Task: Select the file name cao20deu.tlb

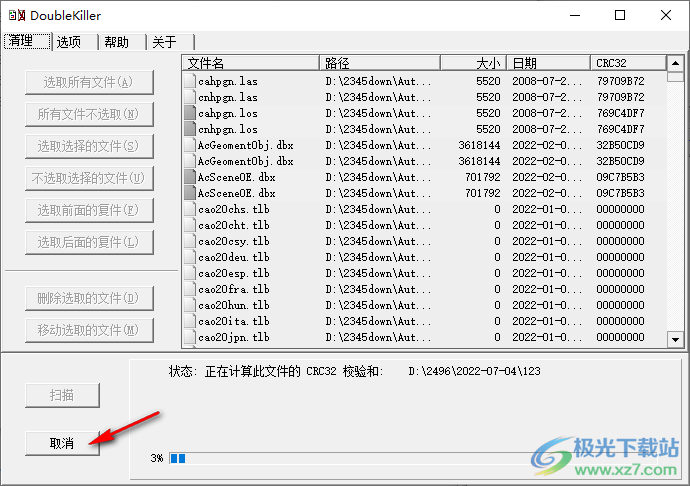Action: (234, 258)
